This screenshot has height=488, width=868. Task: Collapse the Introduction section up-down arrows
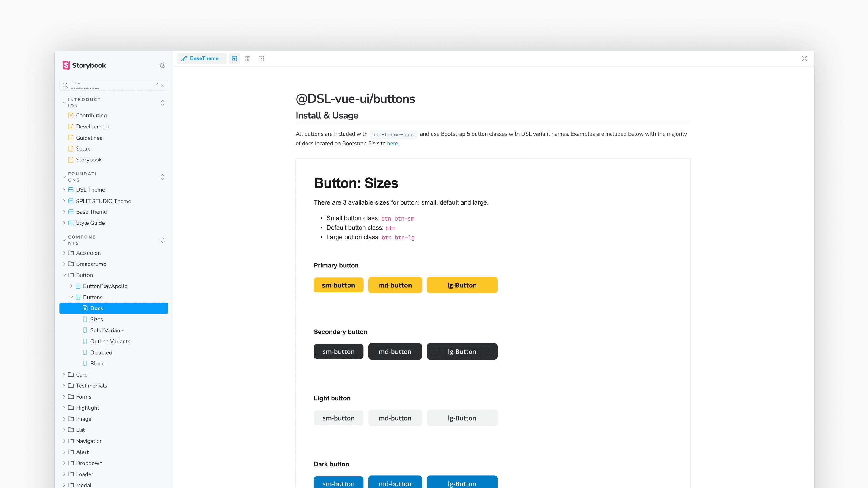(162, 103)
